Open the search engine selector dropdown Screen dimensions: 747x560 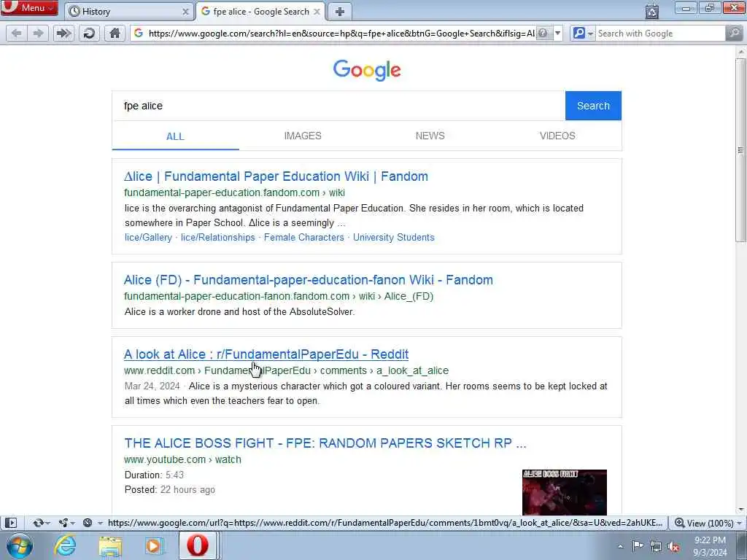coord(583,34)
